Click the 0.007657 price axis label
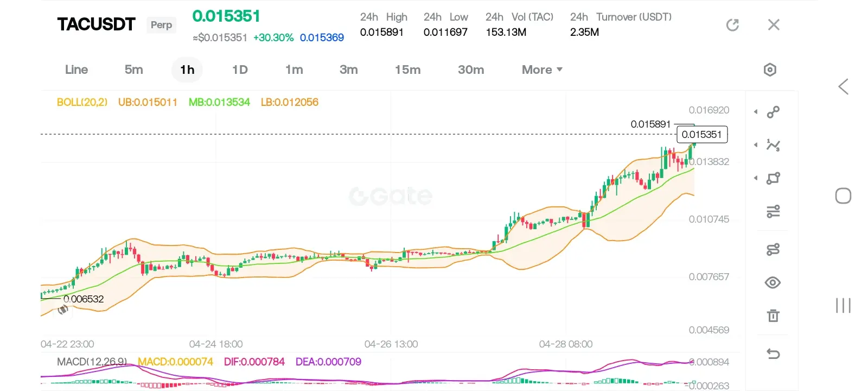The image size is (868, 391). 709,277
